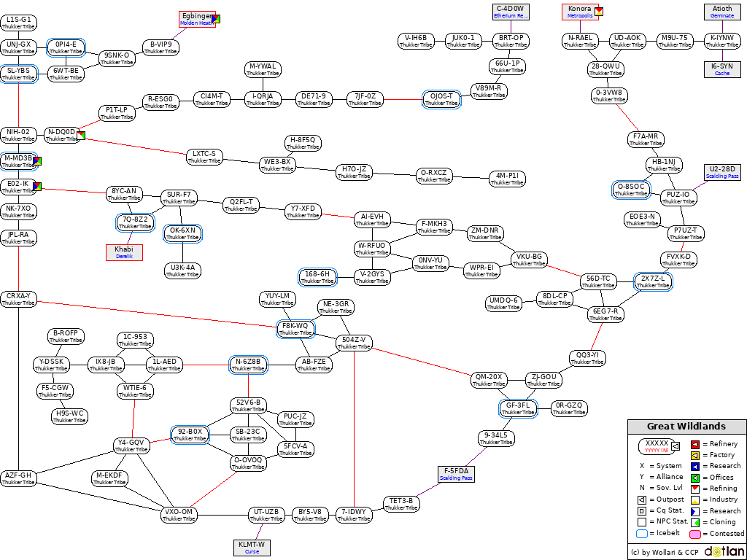Screen dimensions: 747x560
Task: Select the OJOS-T icebelt system
Action: pyautogui.click(x=441, y=99)
